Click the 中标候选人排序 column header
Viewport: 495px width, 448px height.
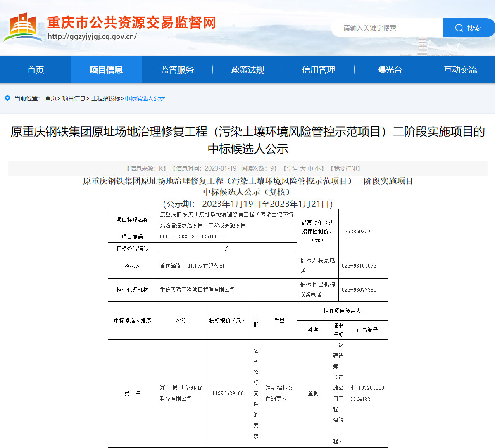coord(133,321)
